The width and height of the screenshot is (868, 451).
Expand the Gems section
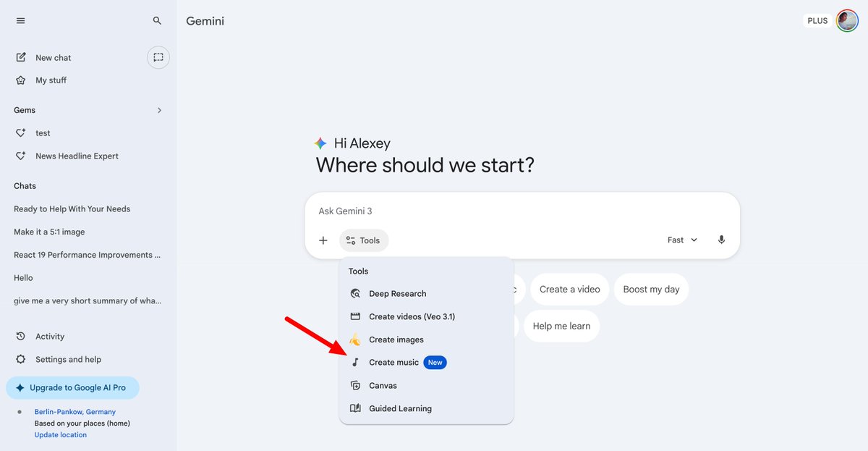[159, 109]
